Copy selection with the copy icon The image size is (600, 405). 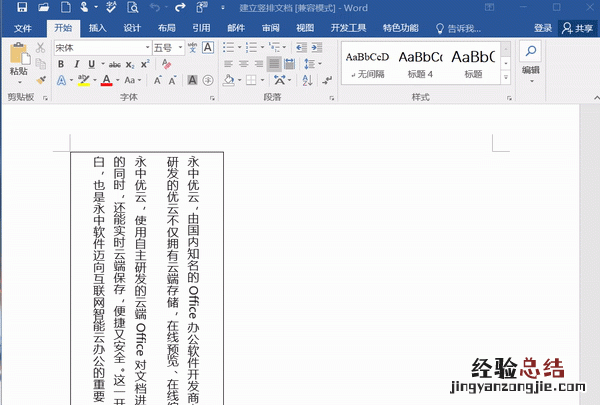41,64
